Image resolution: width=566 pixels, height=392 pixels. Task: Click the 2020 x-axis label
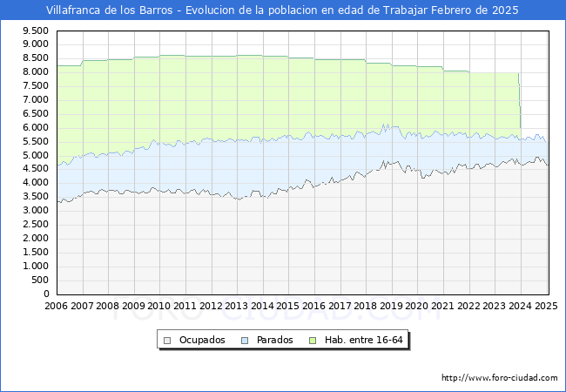[x=417, y=306]
